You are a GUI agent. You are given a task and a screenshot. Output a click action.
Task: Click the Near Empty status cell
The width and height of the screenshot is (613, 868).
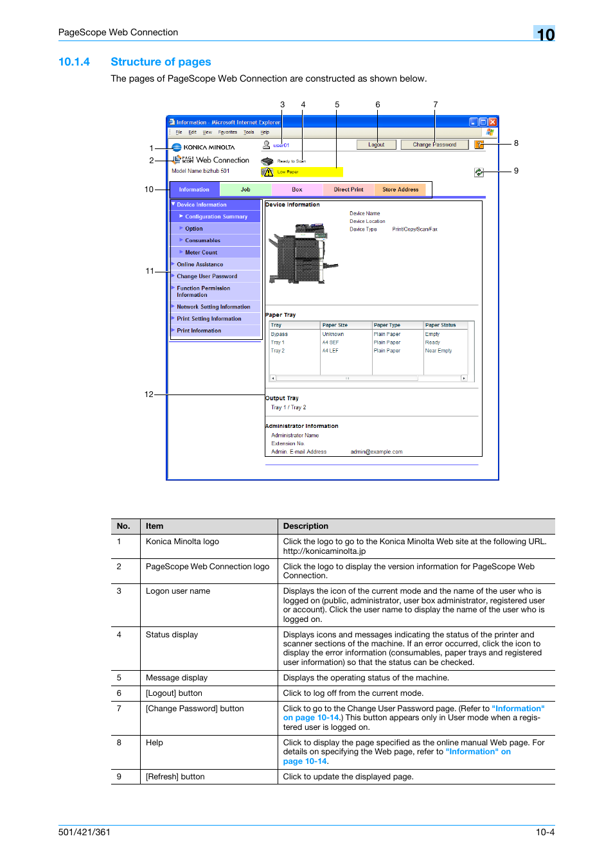pos(438,351)
